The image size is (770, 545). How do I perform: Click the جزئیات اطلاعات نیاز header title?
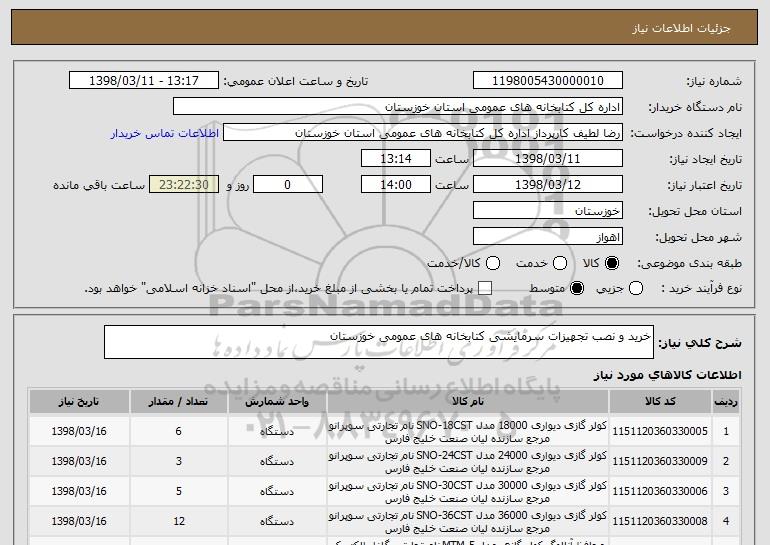coord(681,28)
